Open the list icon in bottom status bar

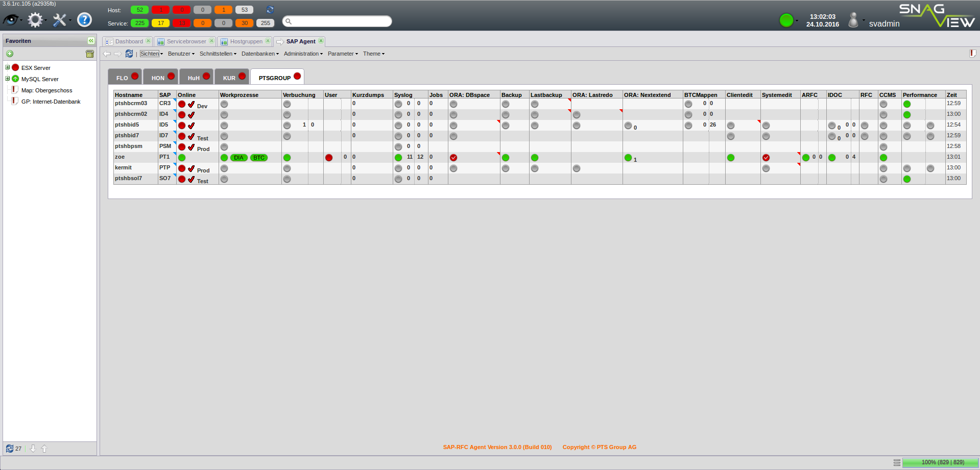(x=897, y=462)
